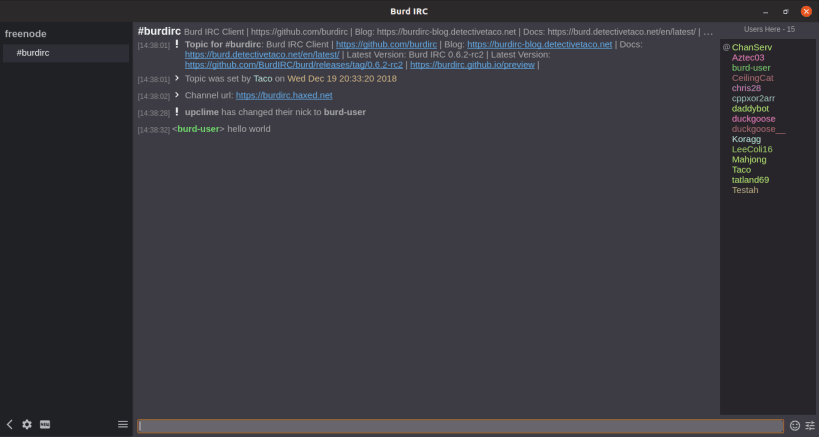Click the Taco nick in topic-set message
Screen dimensions: 819x437
pos(263,79)
